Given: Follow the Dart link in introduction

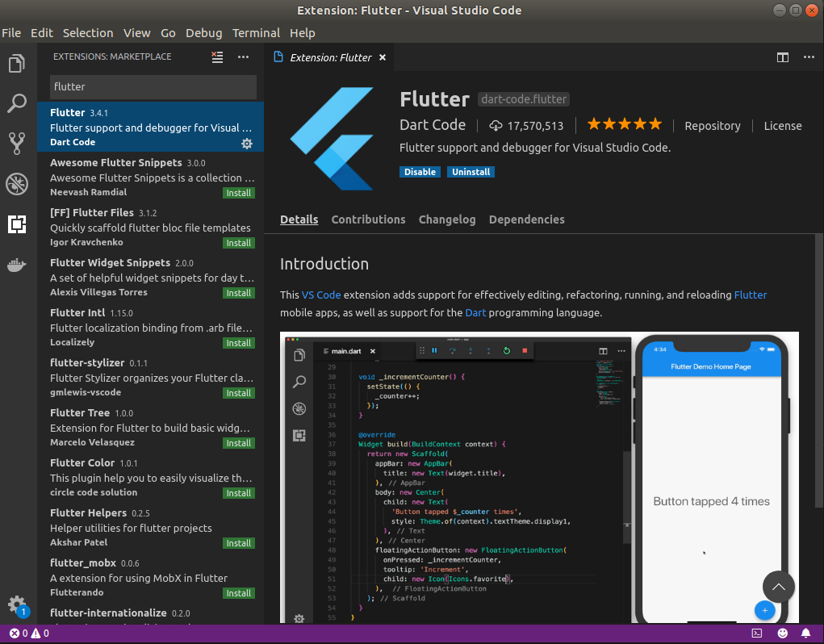Looking at the screenshot, I should [475, 312].
